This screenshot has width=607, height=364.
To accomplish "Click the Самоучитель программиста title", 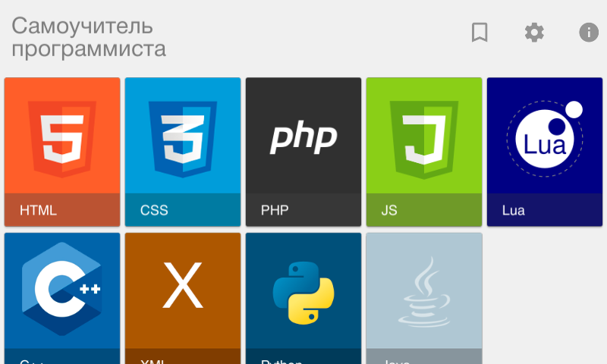I will (x=89, y=38).
